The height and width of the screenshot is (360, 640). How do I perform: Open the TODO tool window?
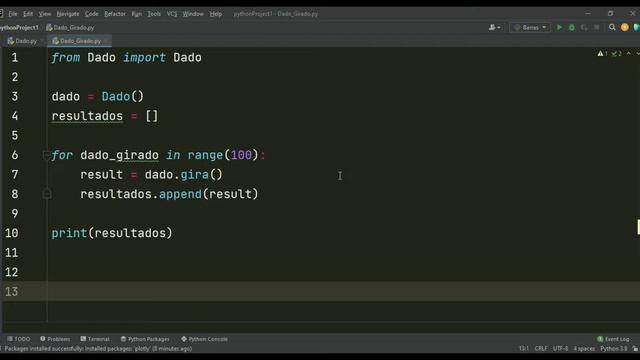[x=19, y=339]
